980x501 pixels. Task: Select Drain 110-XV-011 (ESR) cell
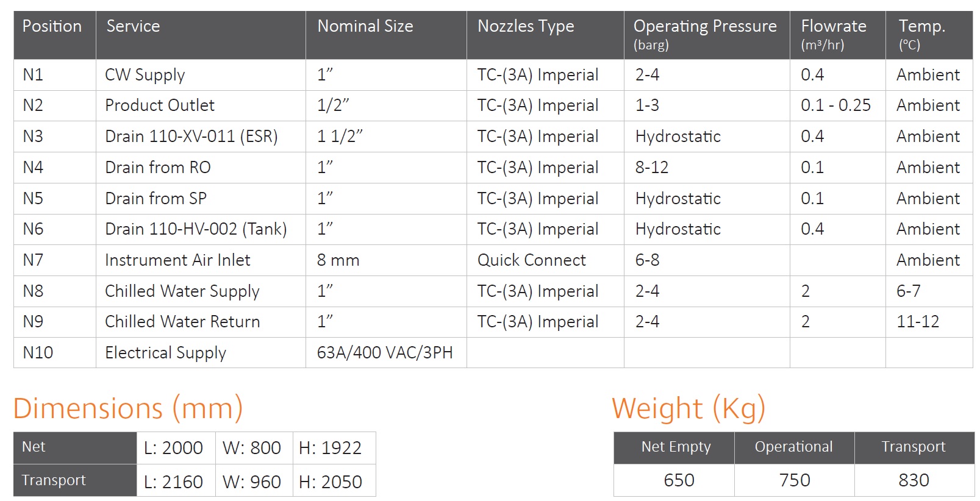click(x=201, y=137)
